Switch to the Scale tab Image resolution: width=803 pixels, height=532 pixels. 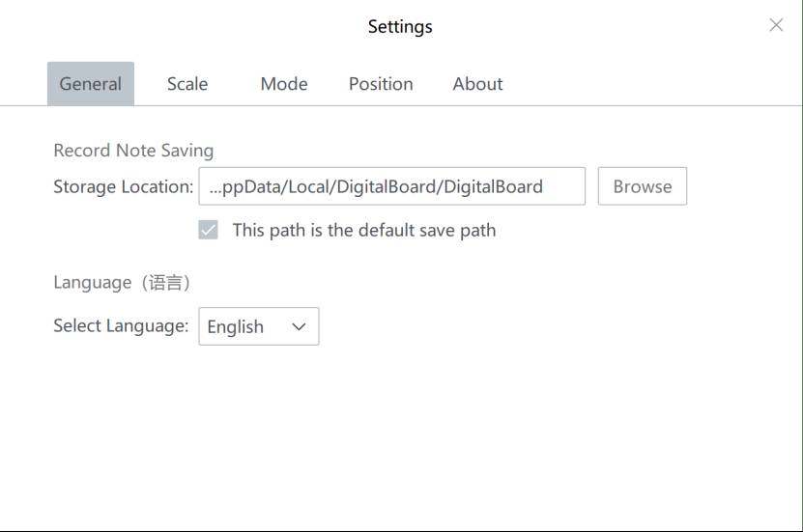[x=187, y=84]
